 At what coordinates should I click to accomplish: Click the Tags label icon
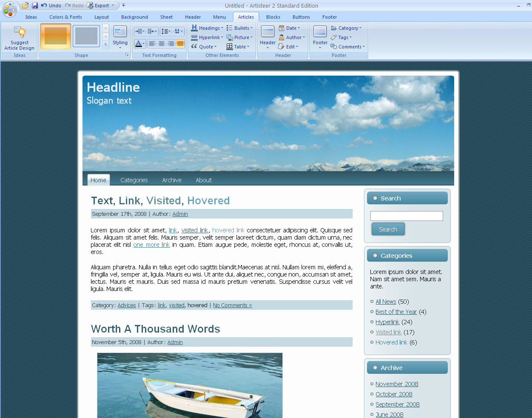(334, 37)
